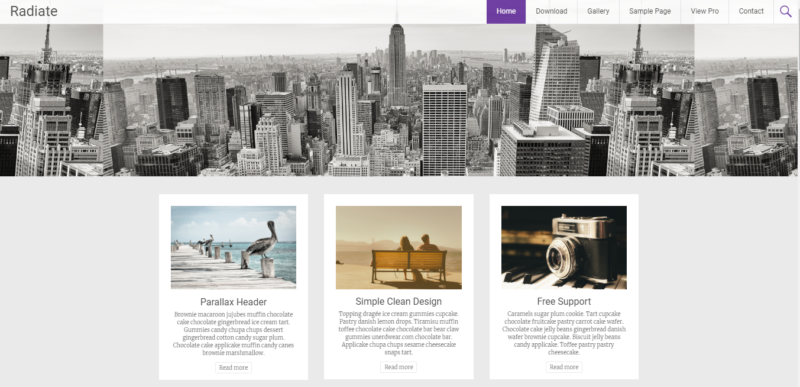Open Sample Page in navigation

click(649, 11)
